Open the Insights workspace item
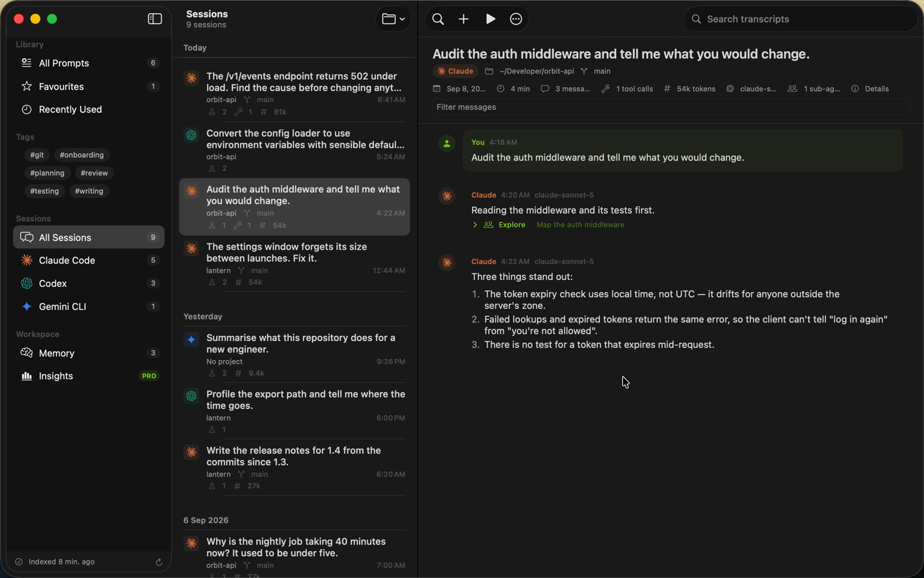 [x=89, y=376]
